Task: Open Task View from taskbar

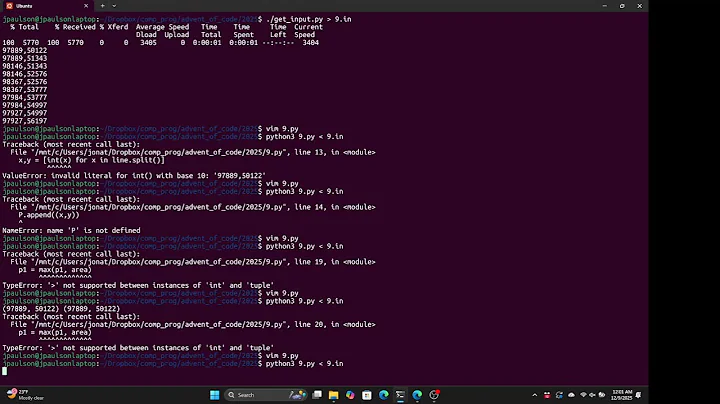Action: (317, 395)
